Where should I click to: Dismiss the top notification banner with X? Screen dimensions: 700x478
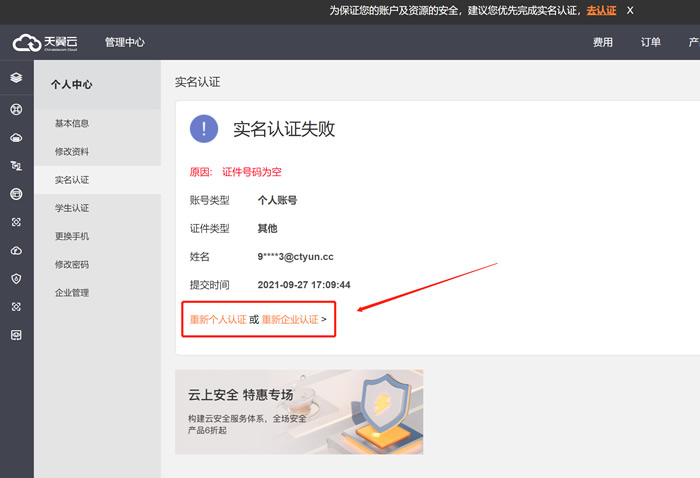tap(630, 10)
